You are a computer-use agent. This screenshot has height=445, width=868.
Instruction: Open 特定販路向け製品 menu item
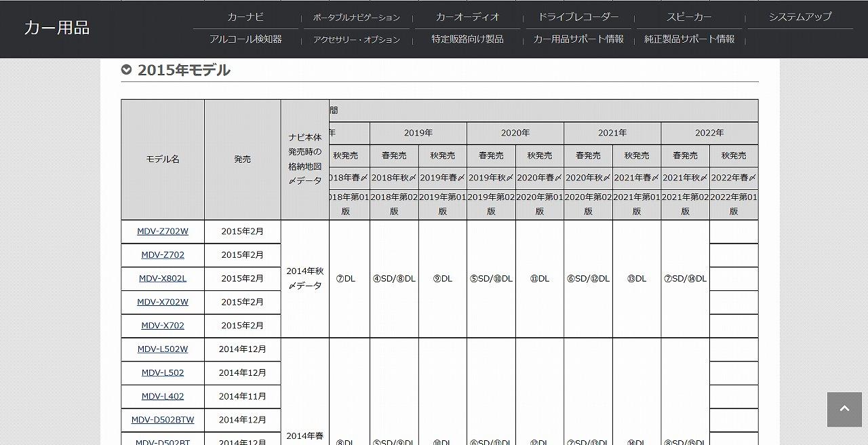tap(467, 39)
